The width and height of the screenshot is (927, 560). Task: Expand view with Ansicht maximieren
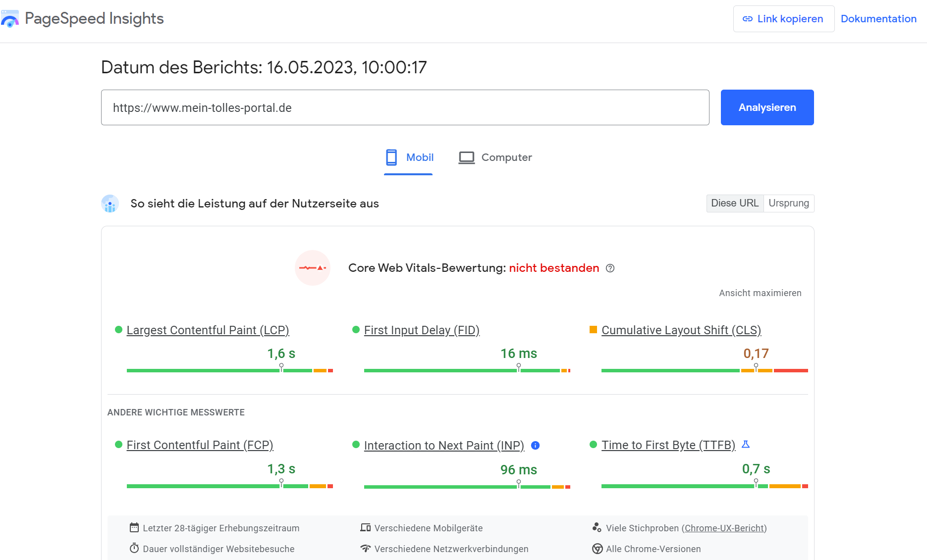click(760, 293)
